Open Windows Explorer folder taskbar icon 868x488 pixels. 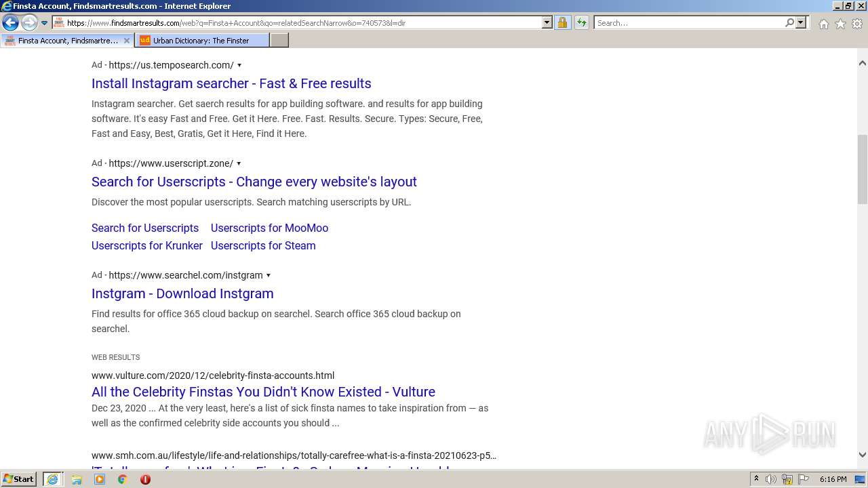click(77, 479)
